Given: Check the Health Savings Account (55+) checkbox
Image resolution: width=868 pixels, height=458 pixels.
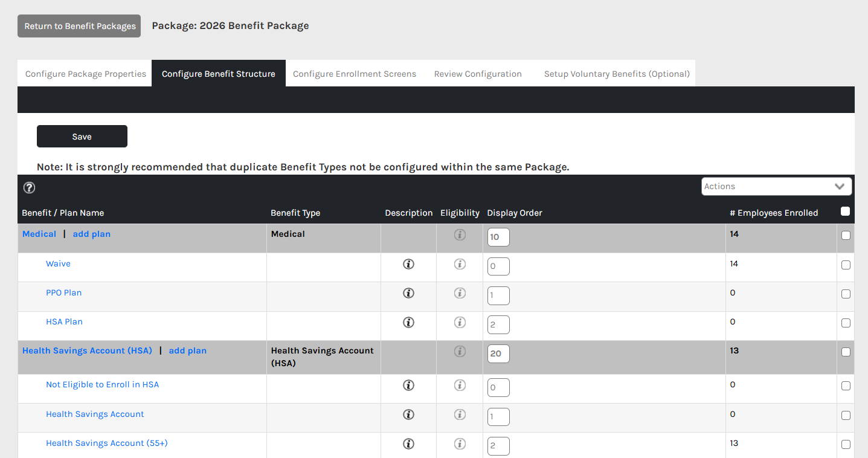Looking at the screenshot, I should pos(846,445).
